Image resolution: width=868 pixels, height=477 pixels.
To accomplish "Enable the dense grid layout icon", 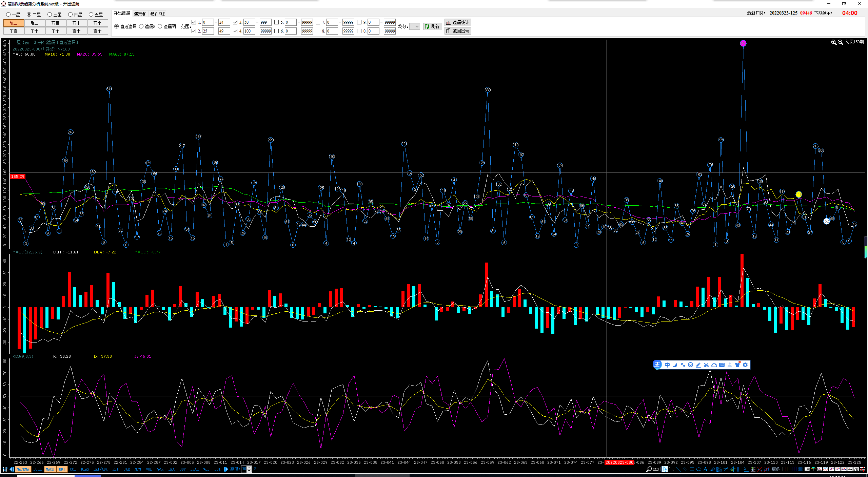I will [801, 469].
